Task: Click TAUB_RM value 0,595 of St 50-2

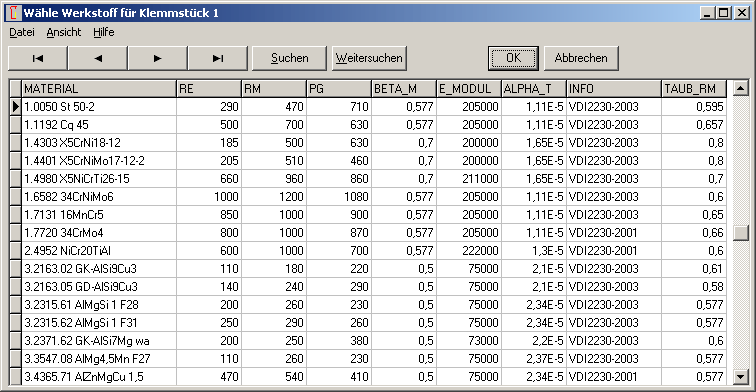Action: coord(694,107)
